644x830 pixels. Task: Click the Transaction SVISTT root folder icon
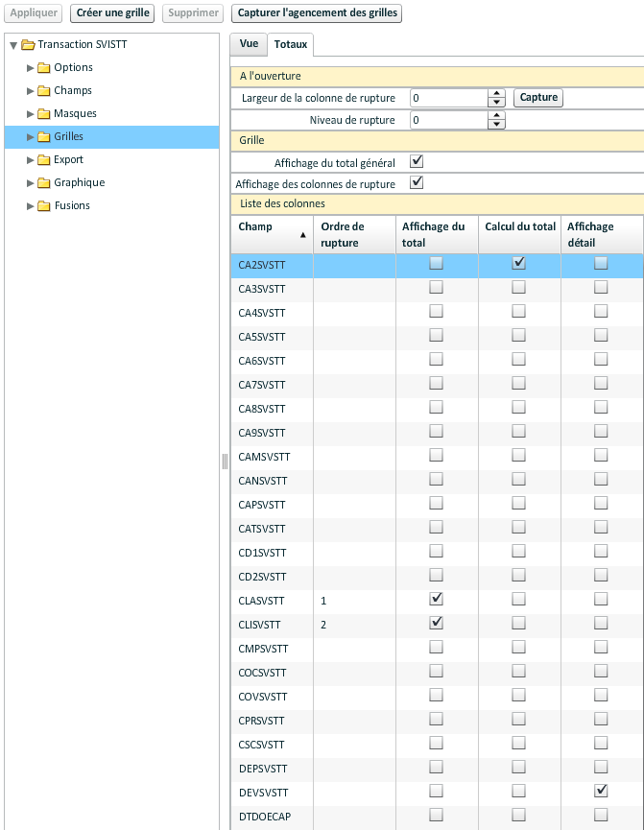[x=28, y=44]
